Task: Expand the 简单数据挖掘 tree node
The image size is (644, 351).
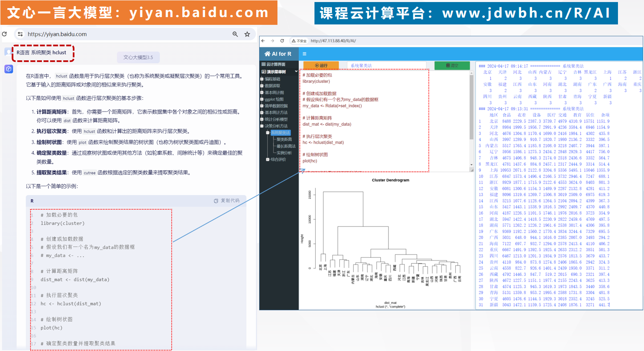Action: coord(262,106)
